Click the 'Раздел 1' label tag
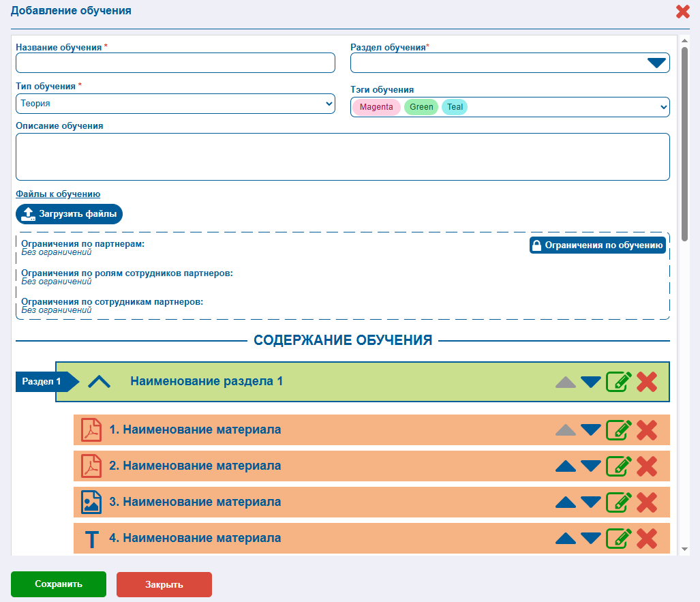 tap(47, 382)
